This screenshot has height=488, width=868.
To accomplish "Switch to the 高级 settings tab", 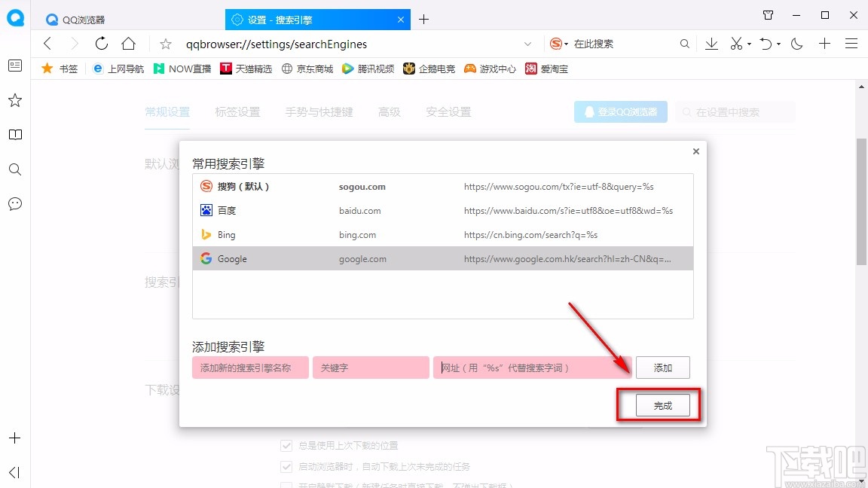I will click(x=390, y=111).
